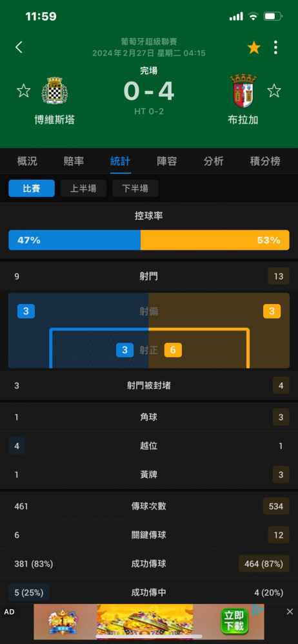Screen dimensions: 298x644
Task: Open the 陣容 tab
Action: pyautogui.click(x=166, y=161)
